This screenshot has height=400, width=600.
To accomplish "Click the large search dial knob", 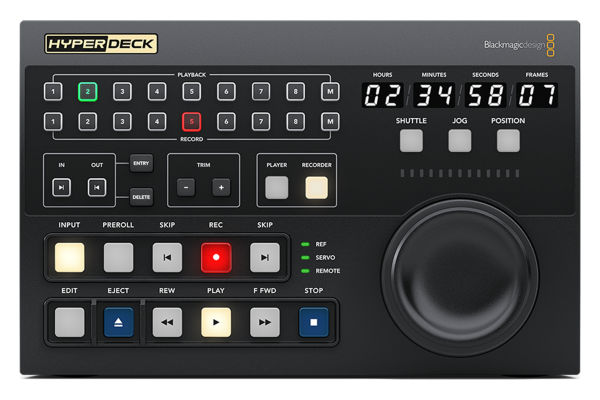I will (460, 276).
